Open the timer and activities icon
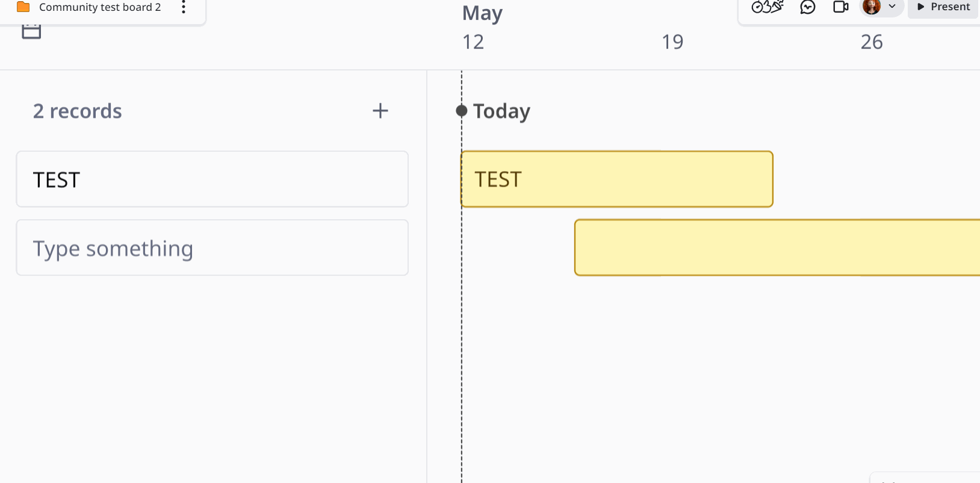 [768, 7]
